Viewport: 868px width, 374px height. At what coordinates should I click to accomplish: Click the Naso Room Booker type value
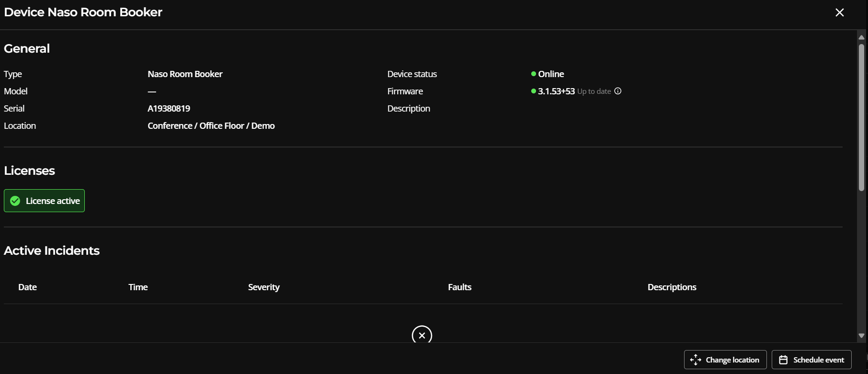tap(185, 74)
